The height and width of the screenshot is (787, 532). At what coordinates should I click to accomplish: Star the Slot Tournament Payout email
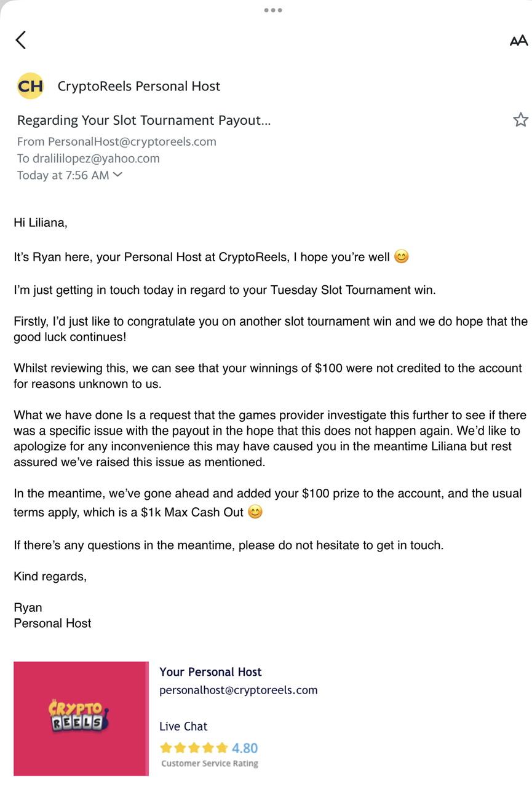[520, 120]
